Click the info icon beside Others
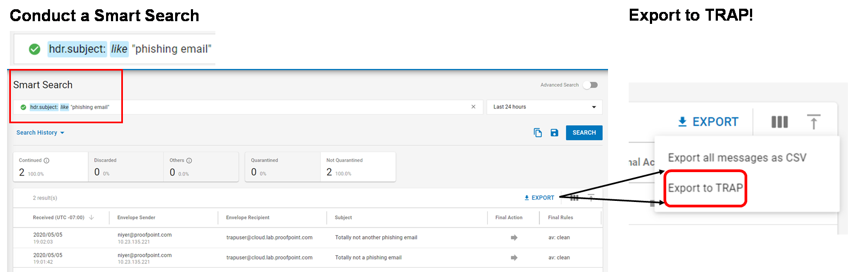The width and height of the screenshot is (868, 272). coord(189,161)
